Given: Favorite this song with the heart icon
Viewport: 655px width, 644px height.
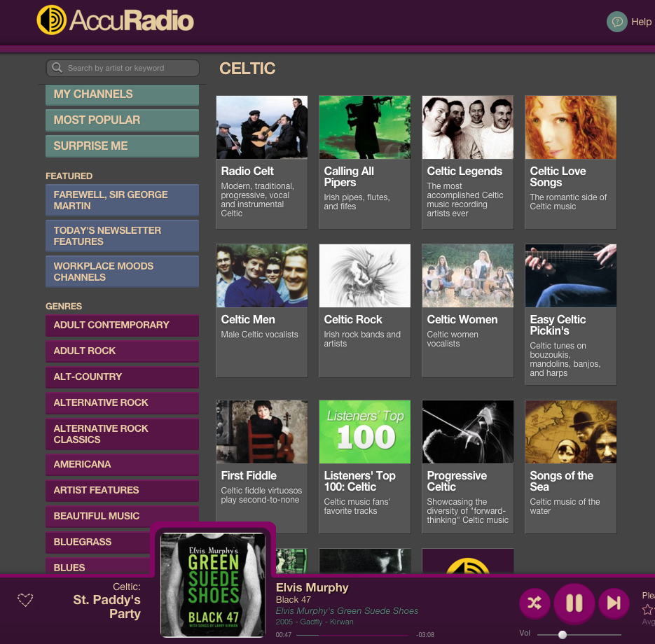Looking at the screenshot, I should [25, 600].
